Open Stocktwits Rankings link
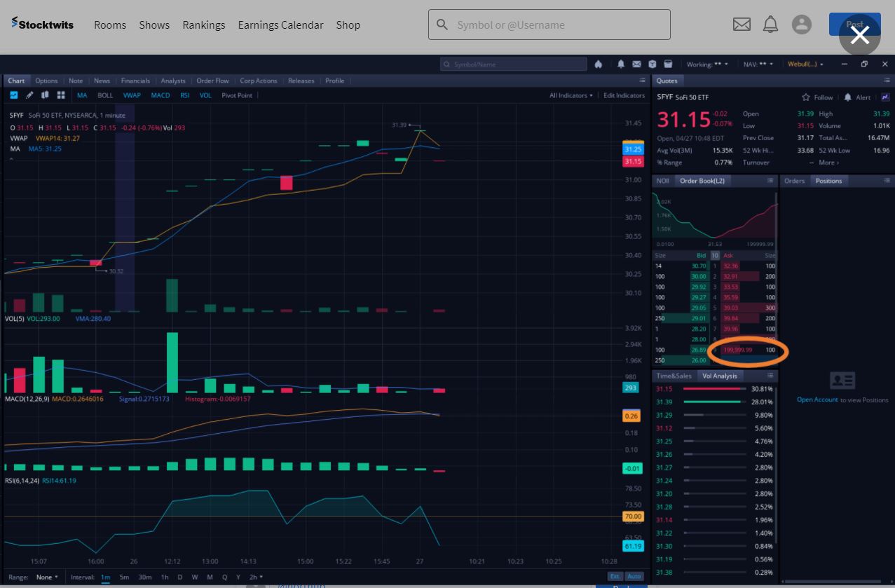The height and width of the screenshot is (588, 895). 204,25
